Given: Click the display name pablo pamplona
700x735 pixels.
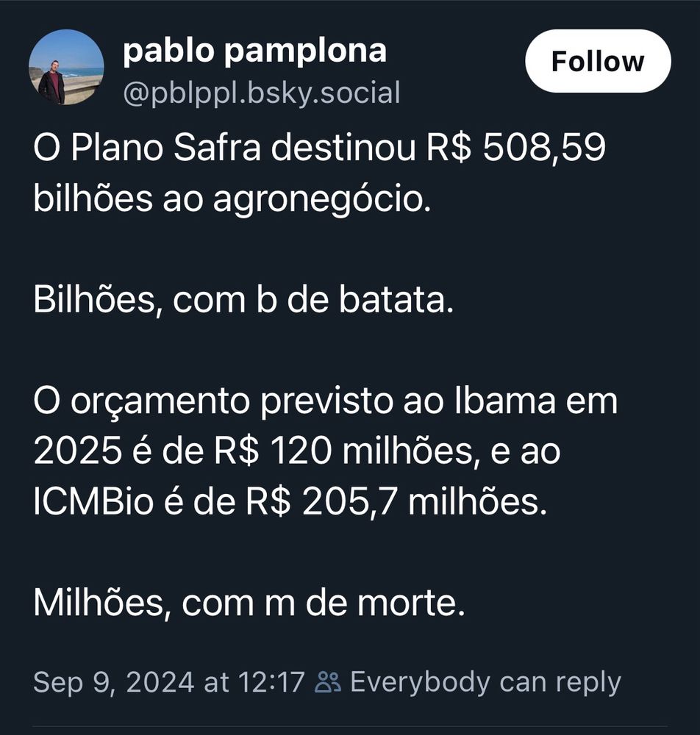Looking at the screenshot, I should pos(258,51).
